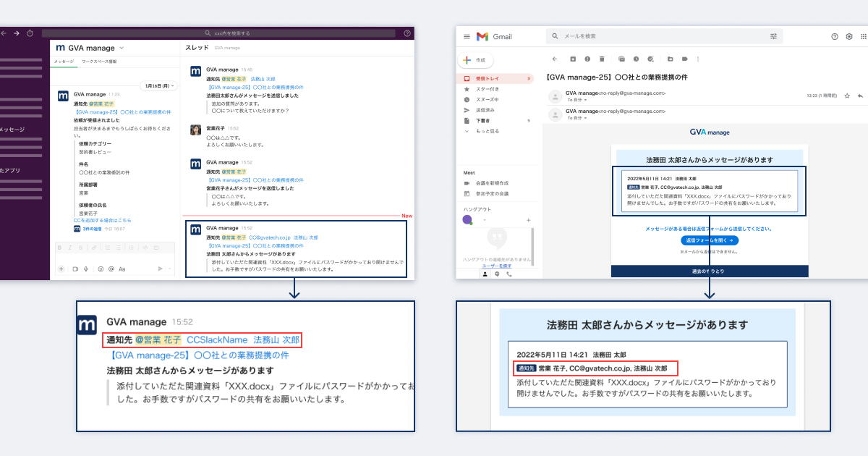868x456 pixels.
Task: Open Gmail support help icon
Action: pyautogui.click(x=835, y=36)
